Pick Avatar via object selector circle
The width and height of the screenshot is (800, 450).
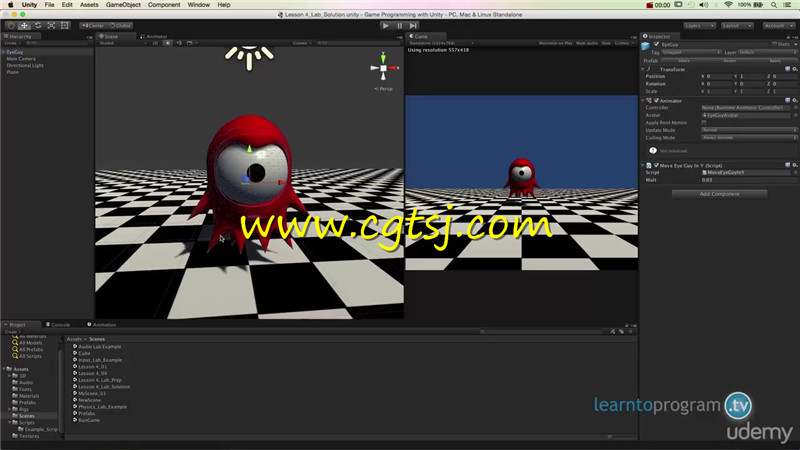(x=795, y=115)
